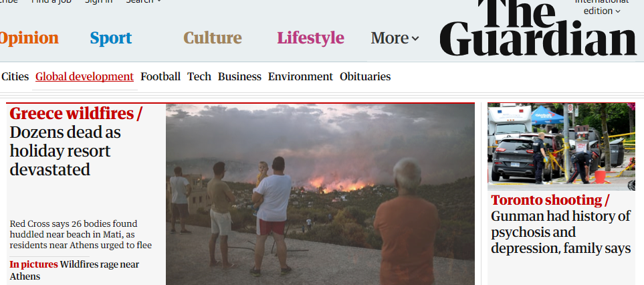Expand the Search dropdown at top
The image size is (644, 285).
pyautogui.click(x=143, y=1)
